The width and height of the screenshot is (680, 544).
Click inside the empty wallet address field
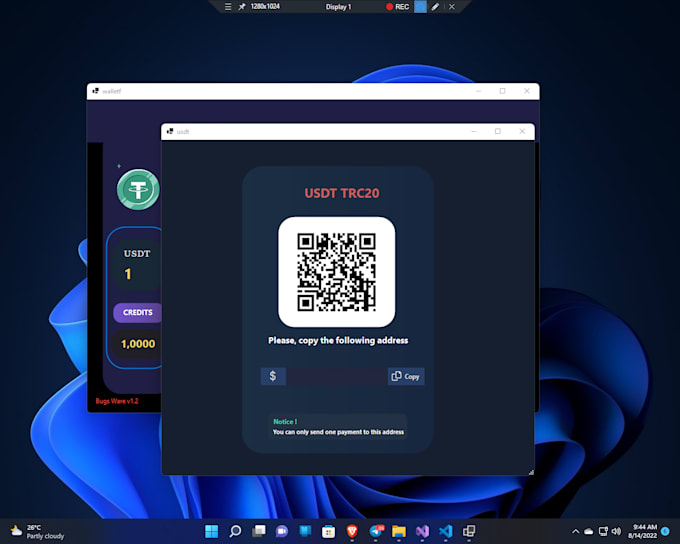(337, 376)
